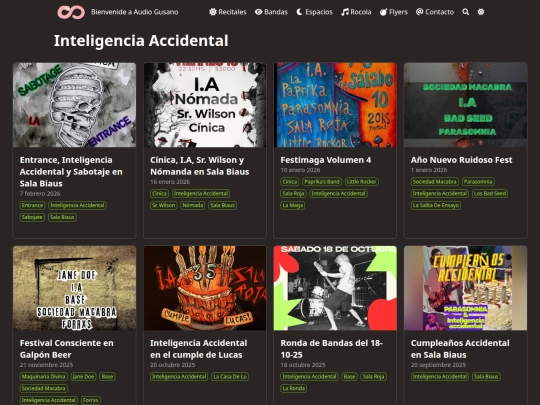Open Inteligencia Accidental en el cumple de Lucas
This screenshot has width=540, height=405.
tap(199, 349)
